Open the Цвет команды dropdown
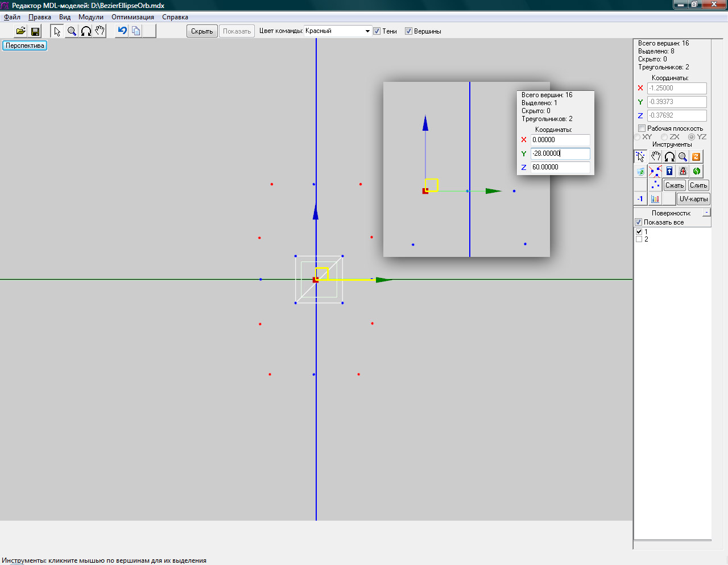 [367, 31]
